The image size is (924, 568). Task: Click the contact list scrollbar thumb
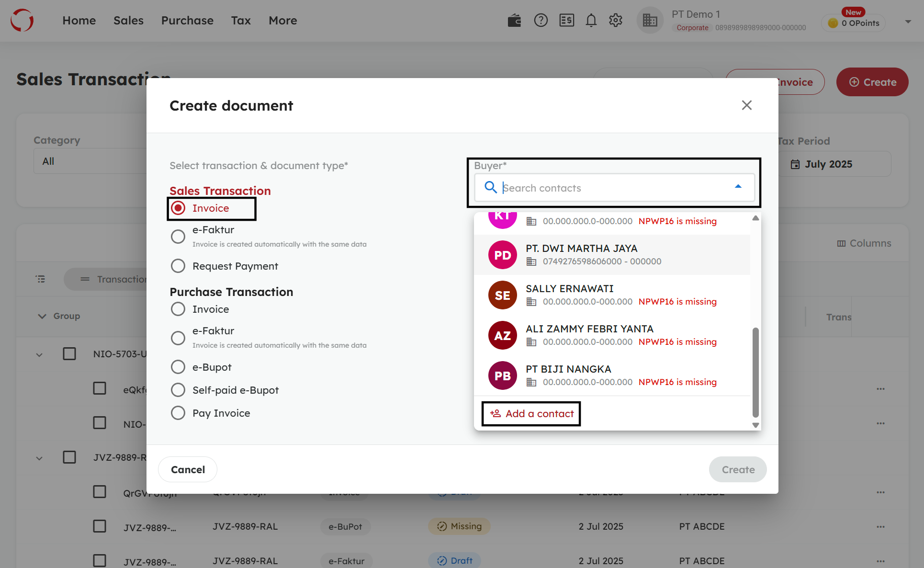(755, 372)
